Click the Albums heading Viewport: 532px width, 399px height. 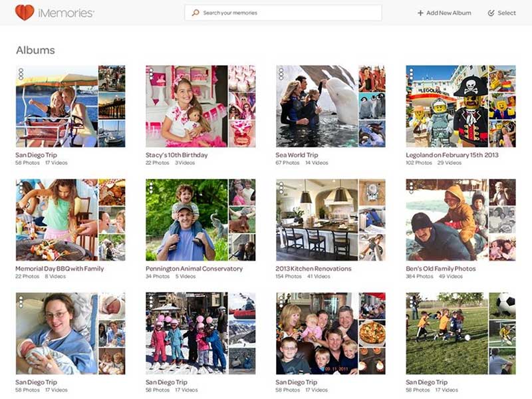click(x=35, y=50)
